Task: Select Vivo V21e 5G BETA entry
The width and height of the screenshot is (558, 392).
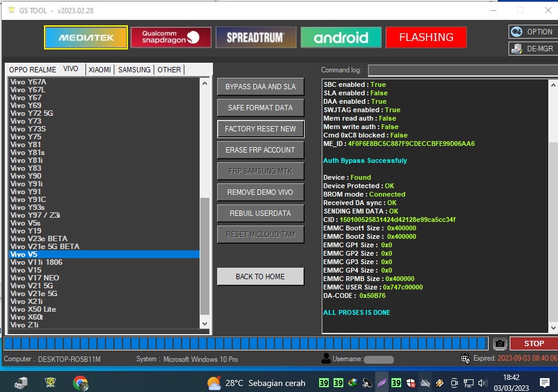Action: (104, 246)
